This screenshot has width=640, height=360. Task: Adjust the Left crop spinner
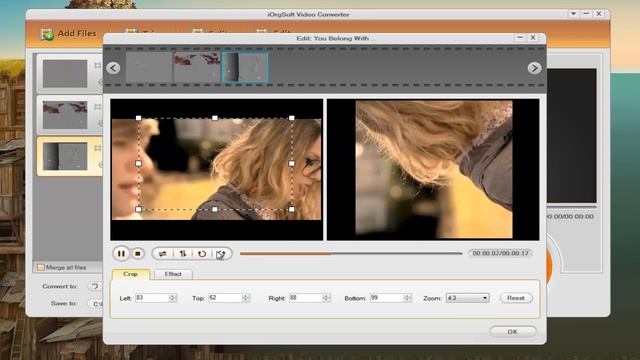click(x=173, y=298)
